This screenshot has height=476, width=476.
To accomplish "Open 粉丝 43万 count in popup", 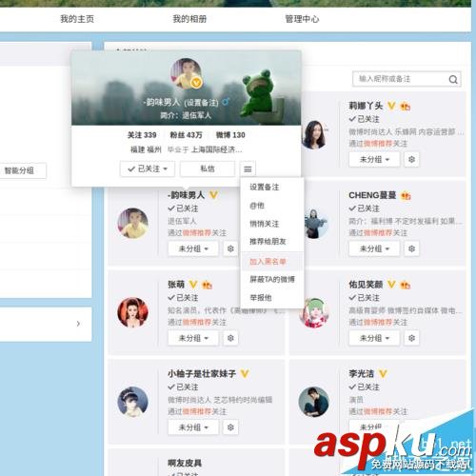I will (186, 135).
